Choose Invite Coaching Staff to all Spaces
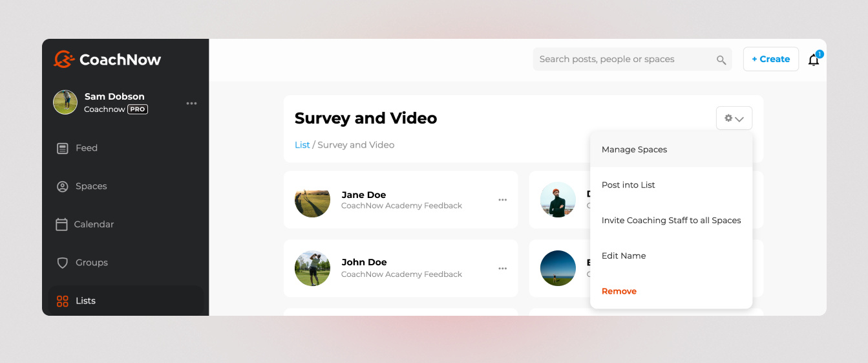 point(671,221)
